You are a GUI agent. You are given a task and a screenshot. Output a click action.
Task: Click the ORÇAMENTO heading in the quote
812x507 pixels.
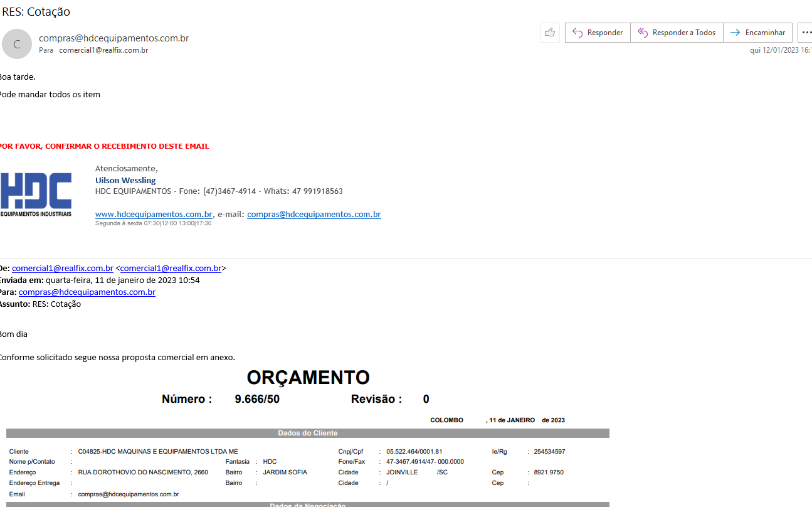tap(308, 378)
